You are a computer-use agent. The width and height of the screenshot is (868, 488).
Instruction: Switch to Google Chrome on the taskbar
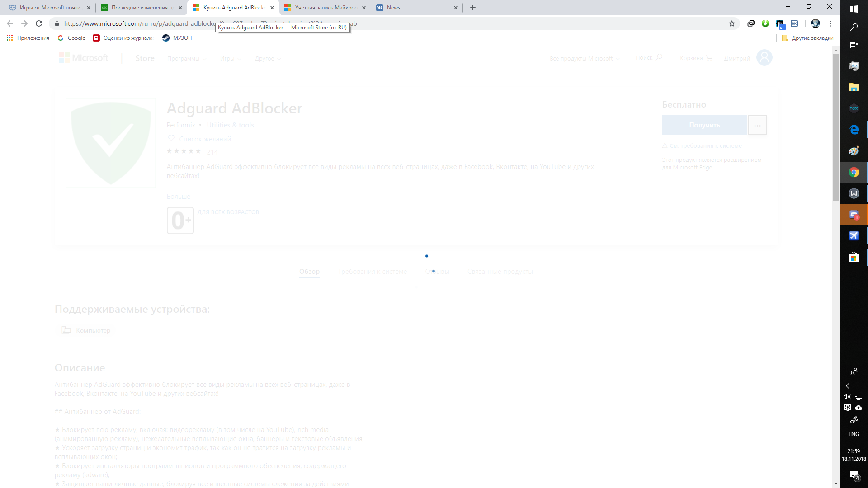pyautogui.click(x=854, y=172)
